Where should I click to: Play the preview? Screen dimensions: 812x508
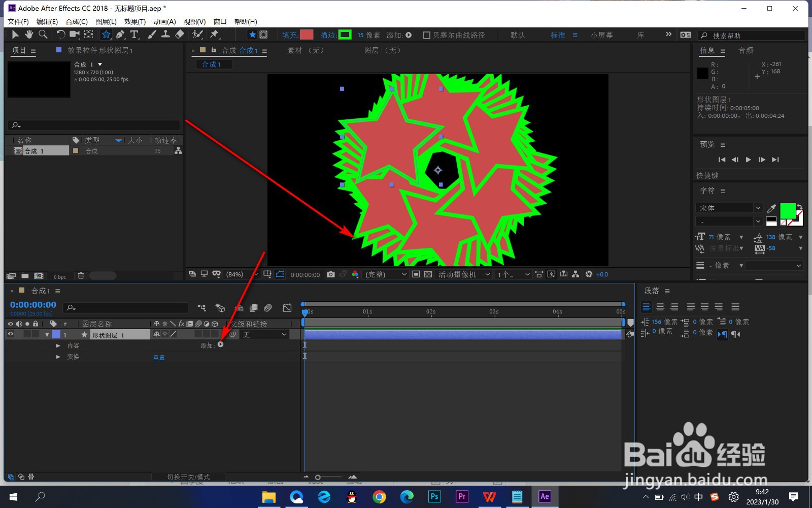(748, 160)
